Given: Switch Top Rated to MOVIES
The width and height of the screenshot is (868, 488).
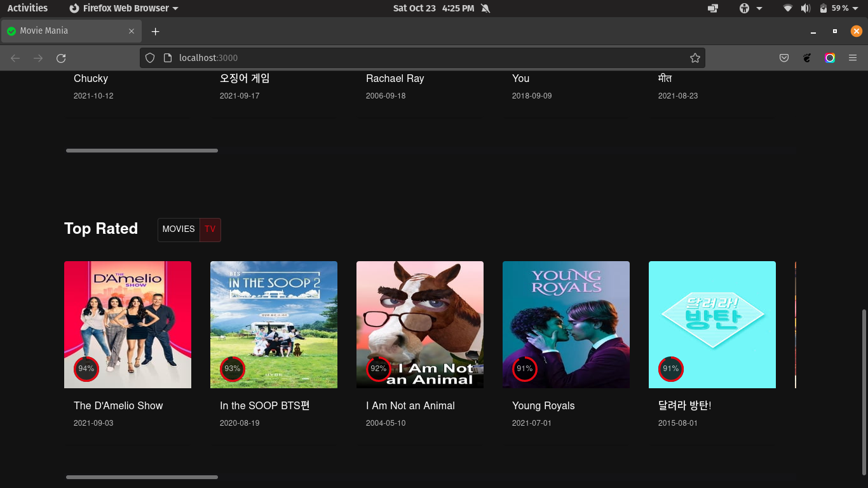Looking at the screenshot, I should 179,229.
